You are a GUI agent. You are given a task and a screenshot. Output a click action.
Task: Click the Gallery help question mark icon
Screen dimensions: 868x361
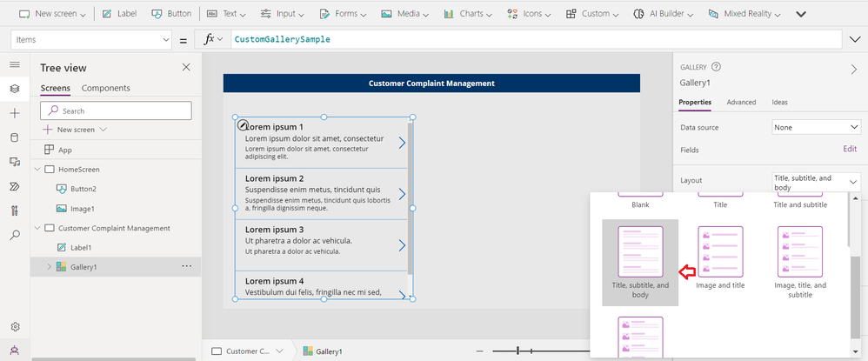click(x=716, y=67)
